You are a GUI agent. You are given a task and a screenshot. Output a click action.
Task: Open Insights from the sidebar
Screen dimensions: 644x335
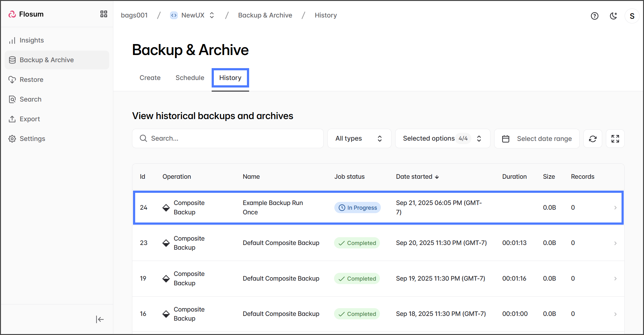coord(32,40)
